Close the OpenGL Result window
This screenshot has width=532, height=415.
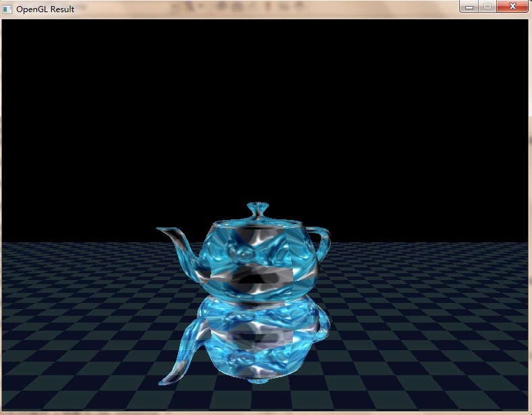[512, 7]
